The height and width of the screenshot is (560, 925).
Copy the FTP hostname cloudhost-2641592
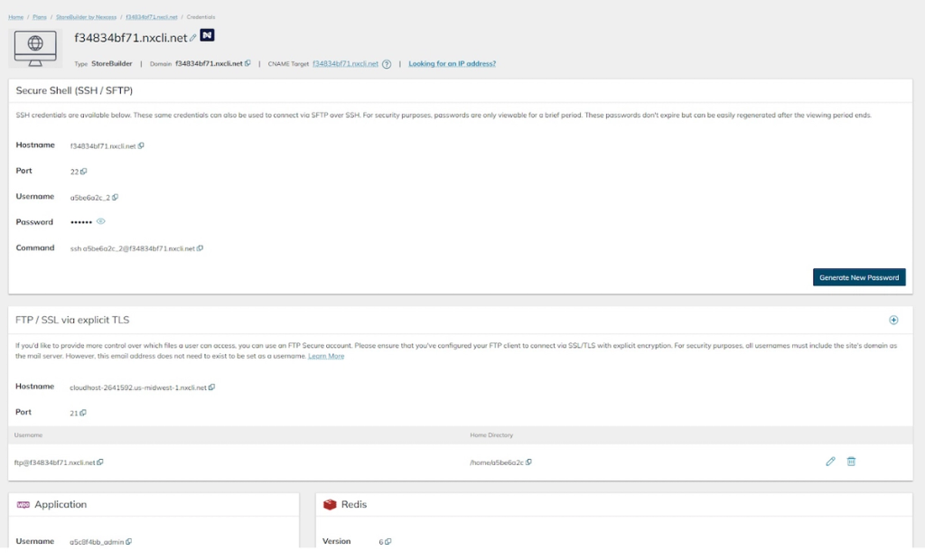pyautogui.click(x=211, y=387)
